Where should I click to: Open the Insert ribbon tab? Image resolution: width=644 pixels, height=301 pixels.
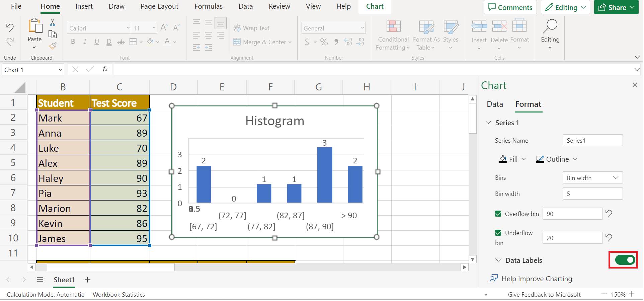[84, 6]
